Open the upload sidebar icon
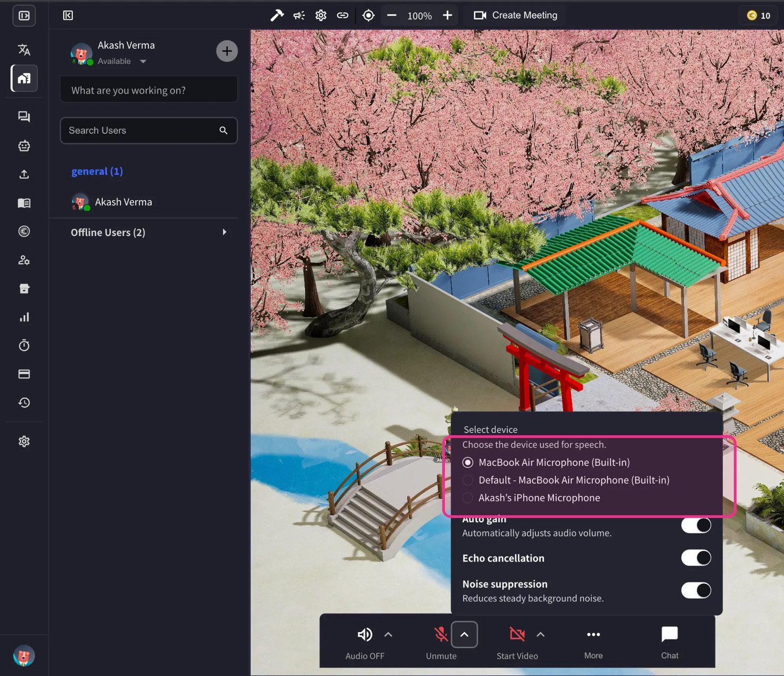The image size is (784, 676). point(24,174)
